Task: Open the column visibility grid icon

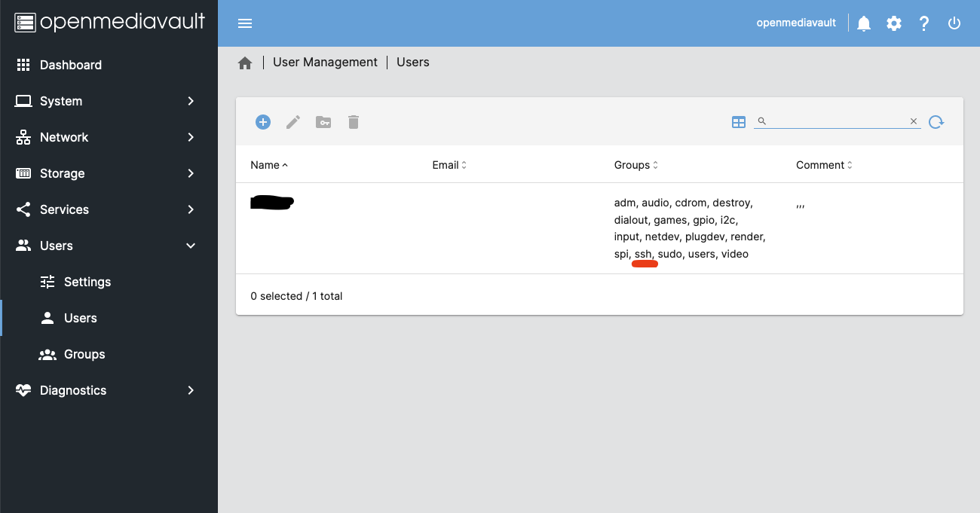Action: [738, 121]
